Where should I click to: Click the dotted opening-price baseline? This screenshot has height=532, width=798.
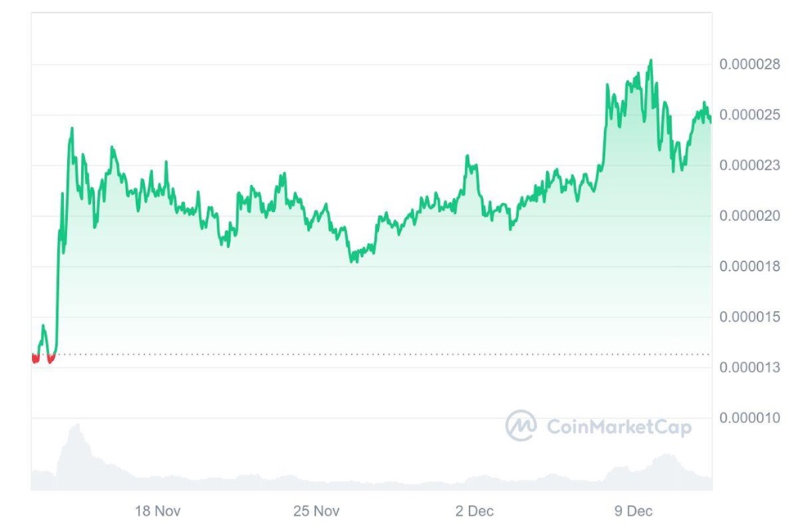point(368,354)
